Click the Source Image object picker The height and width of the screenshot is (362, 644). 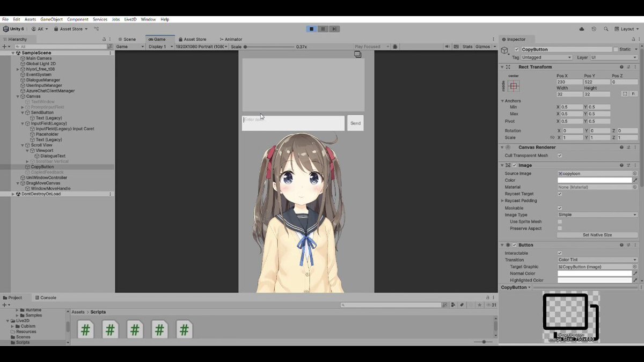pos(635,174)
